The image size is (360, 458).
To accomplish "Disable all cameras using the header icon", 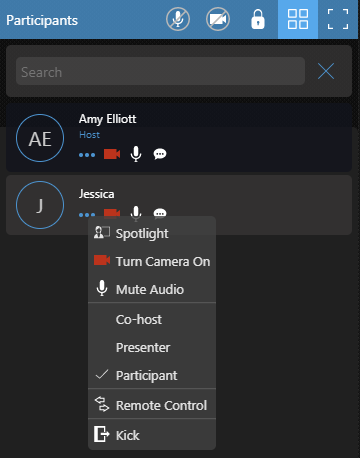I will coord(218,20).
